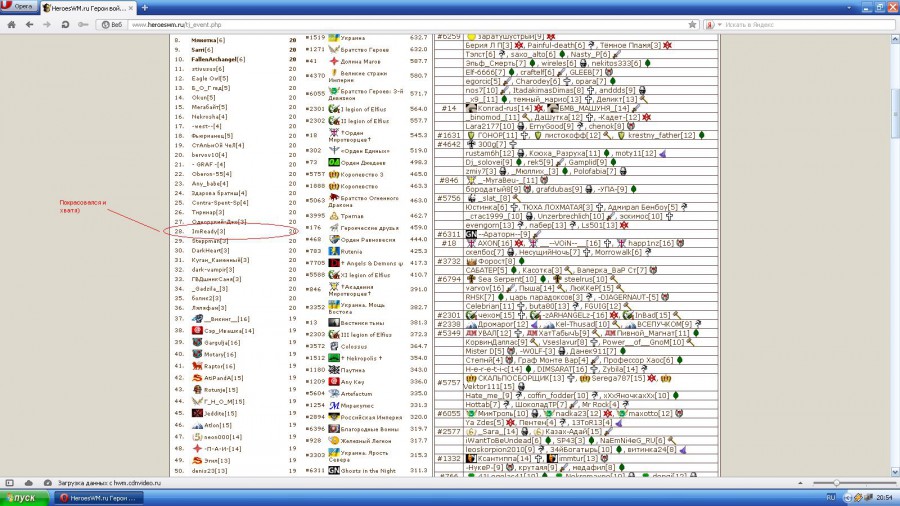Toggle the panel button in the status bar
The height and width of the screenshot is (506, 900).
click(x=9, y=483)
